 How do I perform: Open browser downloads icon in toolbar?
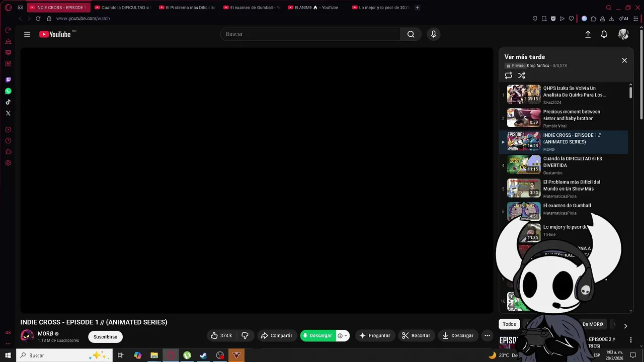point(611,19)
